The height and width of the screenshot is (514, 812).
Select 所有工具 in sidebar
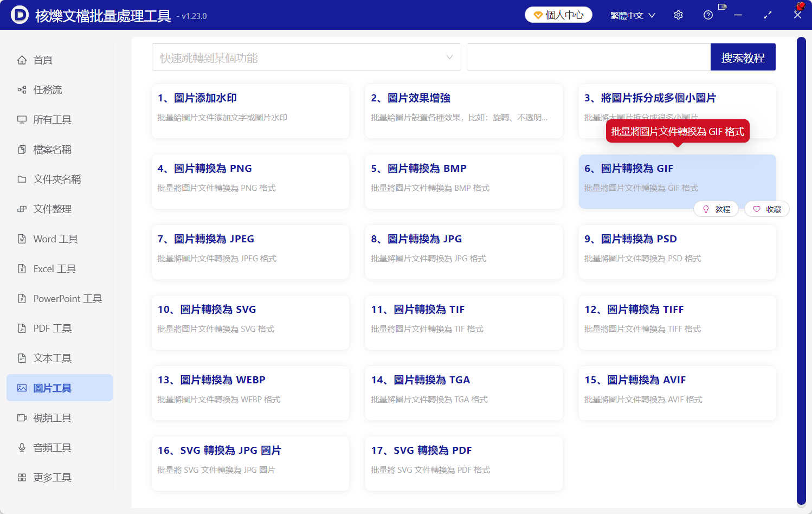pos(60,119)
